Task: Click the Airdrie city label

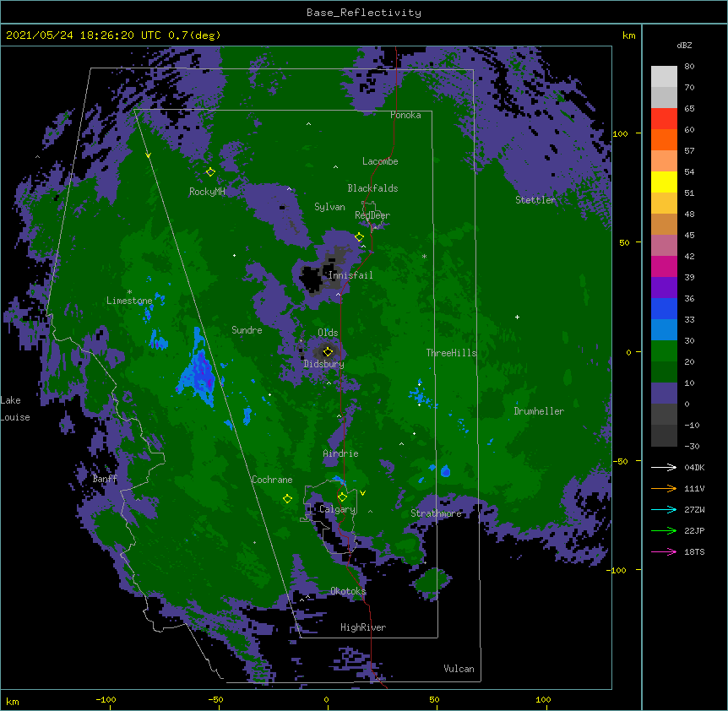Action: tap(341, 453)
